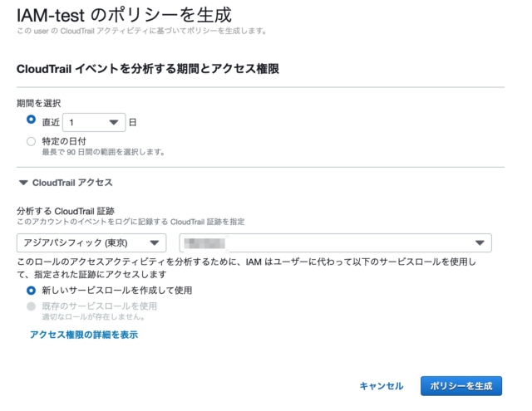Open the number-of-days dropdown showing 1

pos(94,122)
